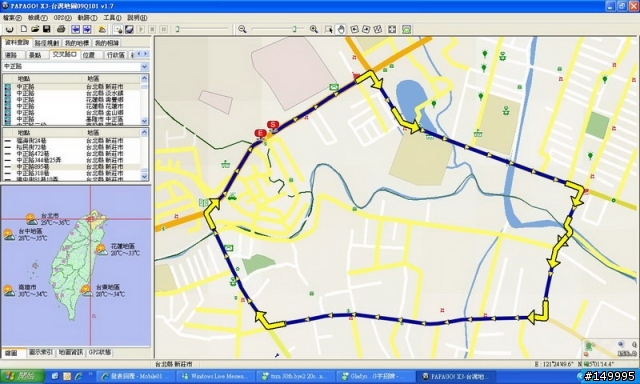Open the Windows Start button
The height and width of the screenshot is (384, 640).
pyautogui.click(x=22, y=376)
